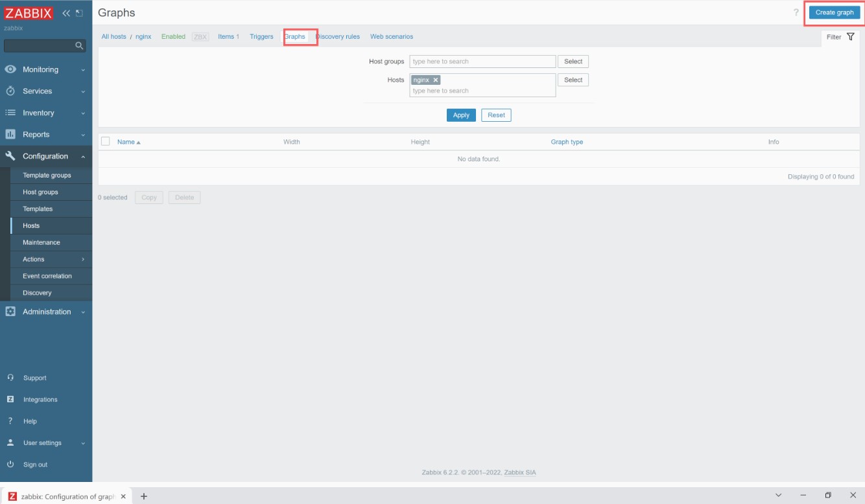Click the Inventory list icon
865x504 pixels.
pyautogui.click(x=10, y=113)
